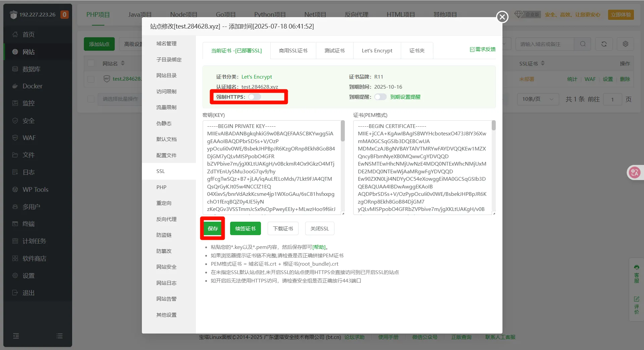Click the search magnifier icon
The image size is (644, 350).
point(583,44)
